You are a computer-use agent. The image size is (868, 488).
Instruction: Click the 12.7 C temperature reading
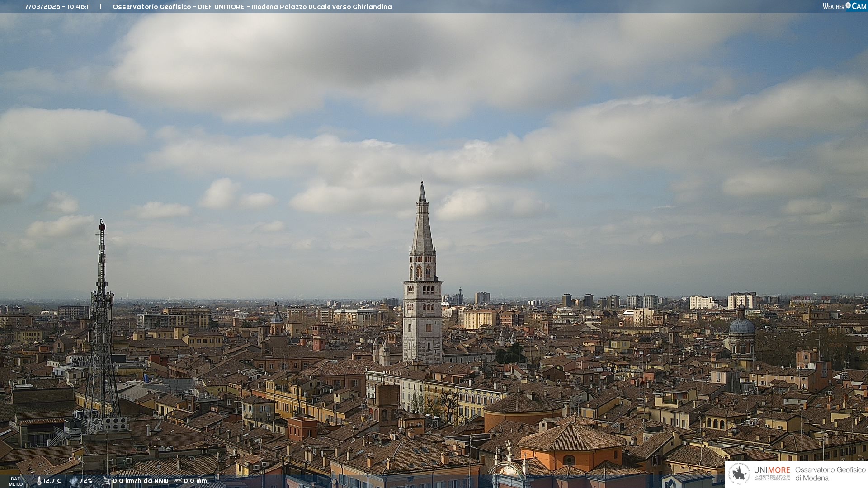52,481
